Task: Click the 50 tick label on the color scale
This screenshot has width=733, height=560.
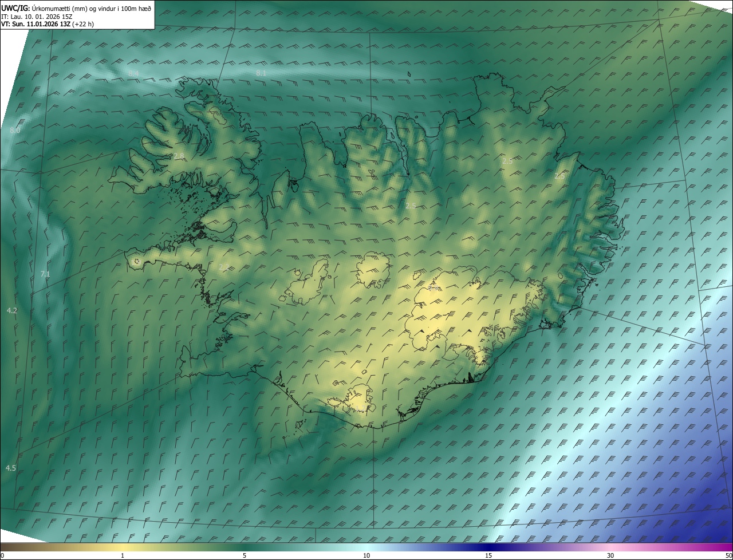Action: 728,555
